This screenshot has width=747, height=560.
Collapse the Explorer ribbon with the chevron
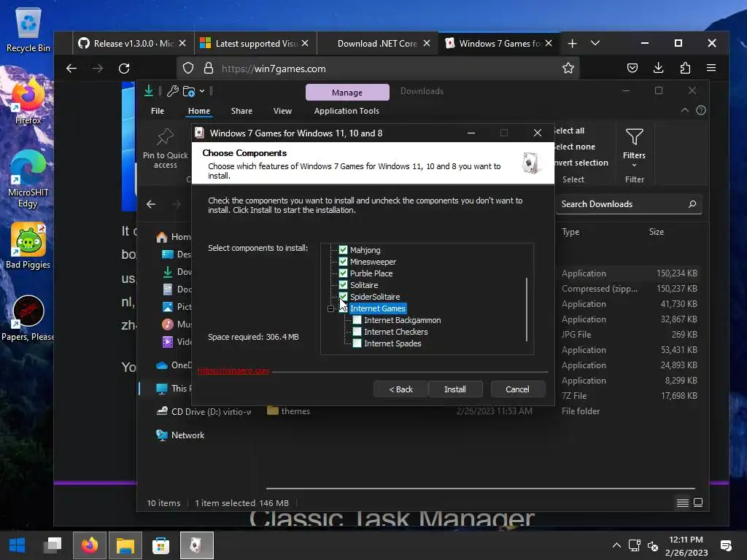point(684,111)
